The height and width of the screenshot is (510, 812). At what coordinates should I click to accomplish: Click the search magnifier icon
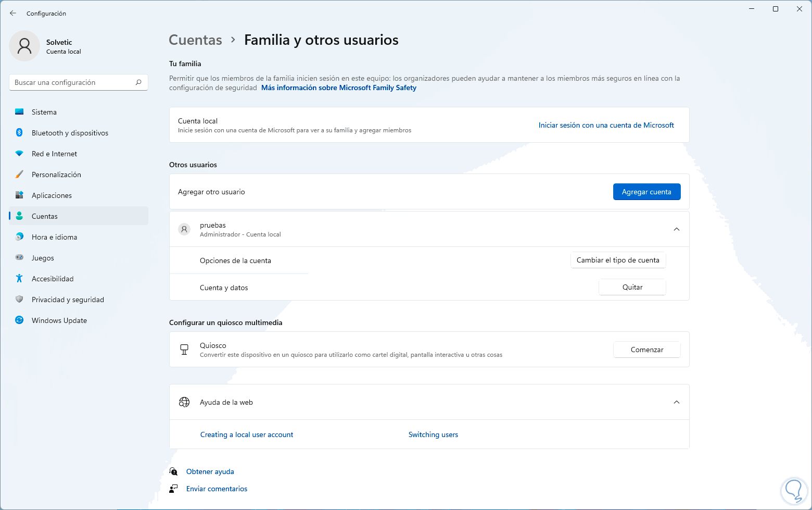tap(138, 82)
